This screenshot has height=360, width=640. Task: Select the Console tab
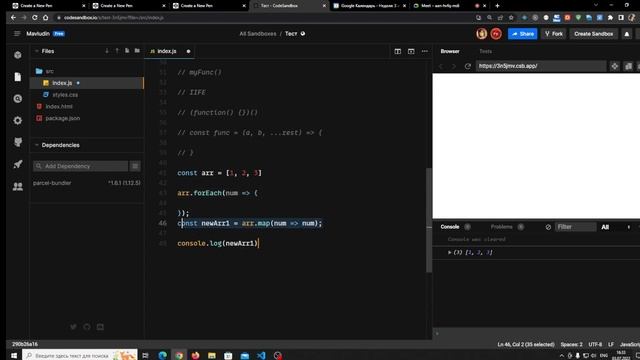tap(450, 227)
